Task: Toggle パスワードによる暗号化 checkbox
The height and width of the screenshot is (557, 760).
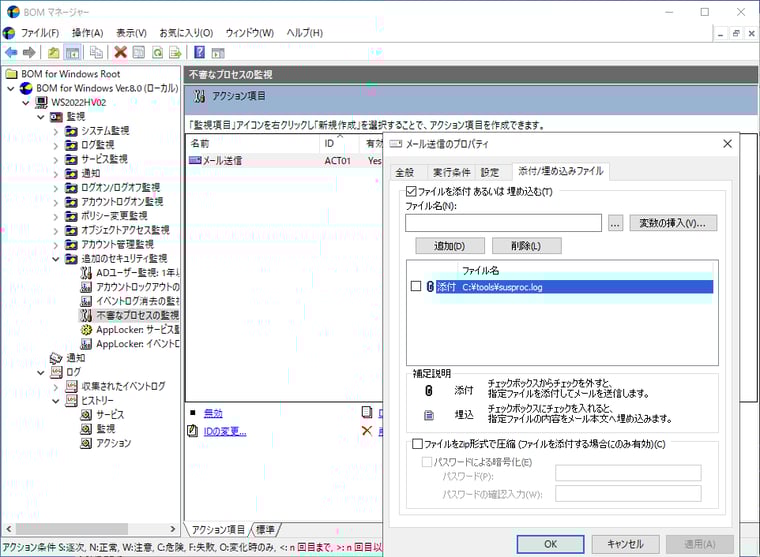Action: (427, 462)
